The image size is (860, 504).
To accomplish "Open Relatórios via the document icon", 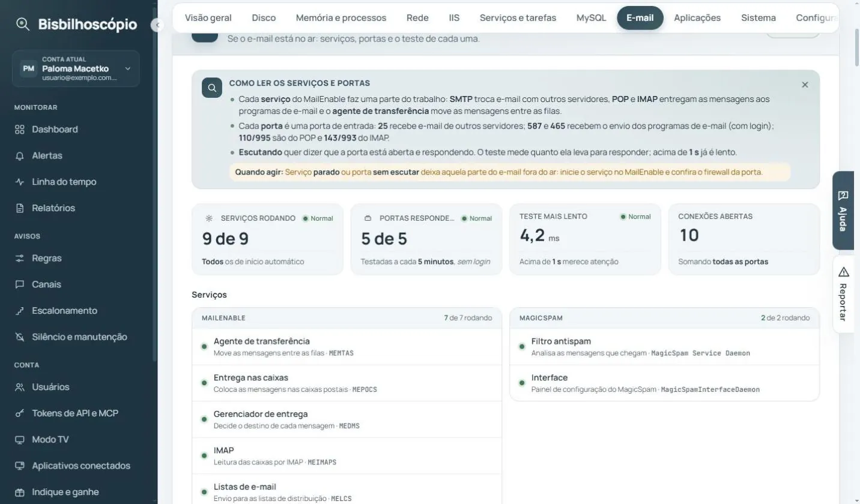I will tap(20, 208).
